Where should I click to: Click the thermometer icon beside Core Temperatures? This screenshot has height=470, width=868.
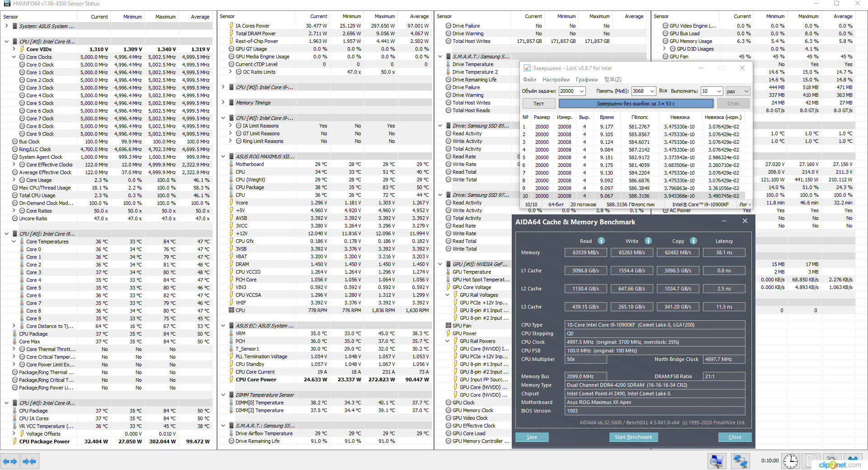click(x=22, y=242)
